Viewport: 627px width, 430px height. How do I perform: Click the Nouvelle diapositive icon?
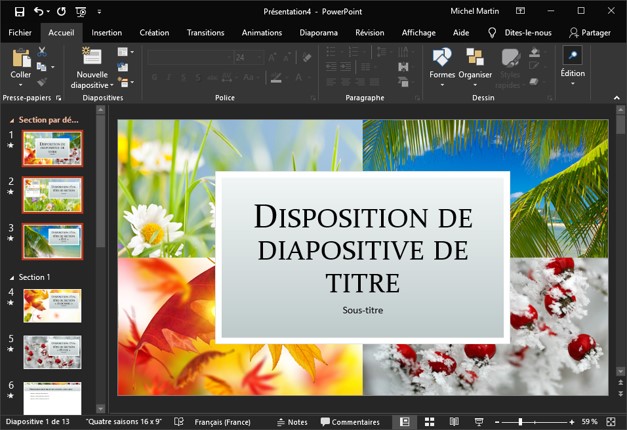click(x=91, y=59)
